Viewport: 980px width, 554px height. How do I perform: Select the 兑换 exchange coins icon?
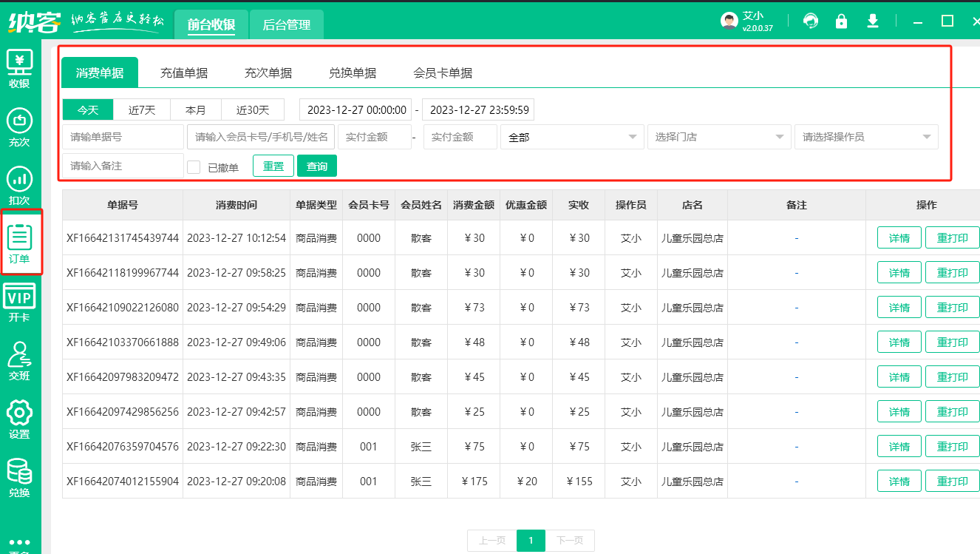[x=19, y=477]
